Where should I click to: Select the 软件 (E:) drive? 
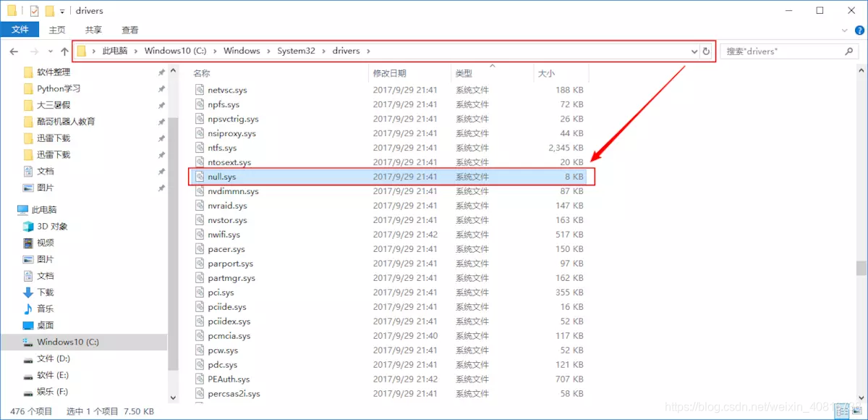[x=53, y=376]
